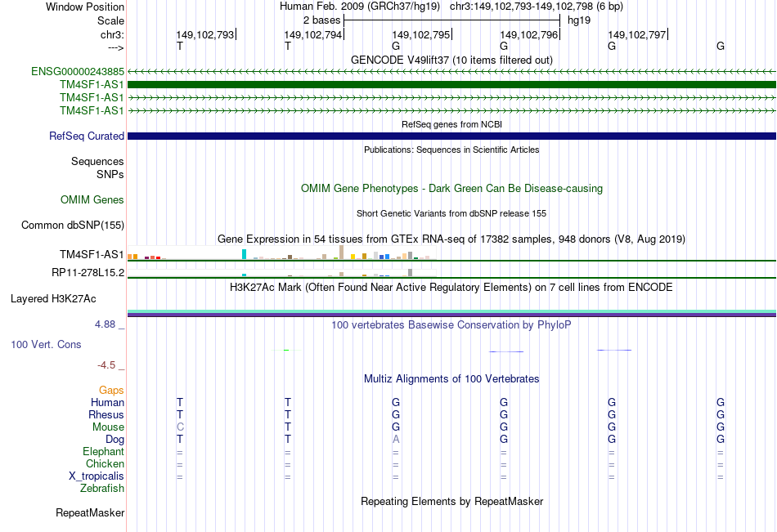Screen dimensions: 777x532
Task: Click the Human alignment row label
Action: pyautogui.click(x=107, y=402)
